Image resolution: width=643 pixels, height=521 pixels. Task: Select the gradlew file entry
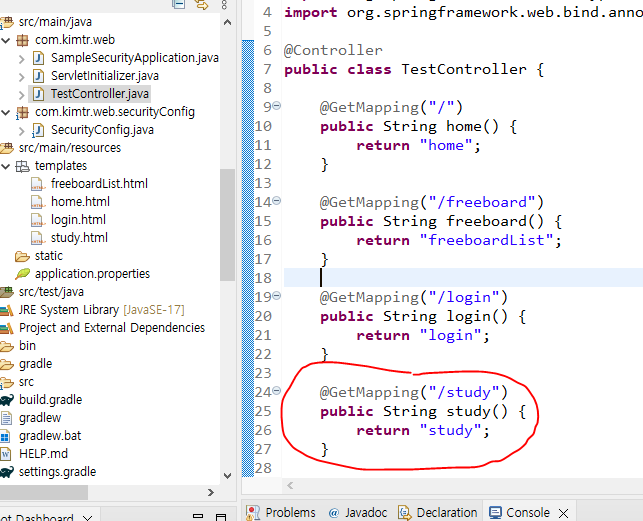pos(40,418)
